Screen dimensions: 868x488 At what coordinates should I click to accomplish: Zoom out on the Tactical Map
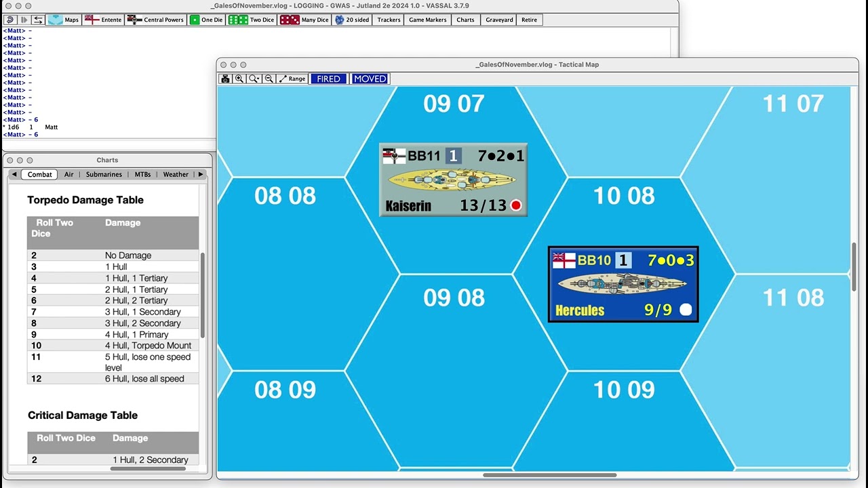(269, 79)
